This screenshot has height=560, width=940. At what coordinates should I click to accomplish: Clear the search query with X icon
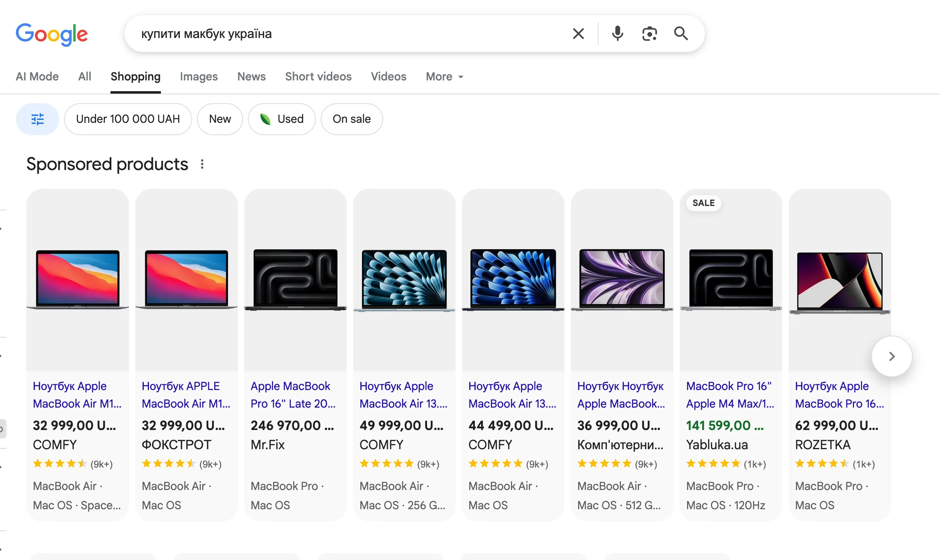tap(578, 34)
